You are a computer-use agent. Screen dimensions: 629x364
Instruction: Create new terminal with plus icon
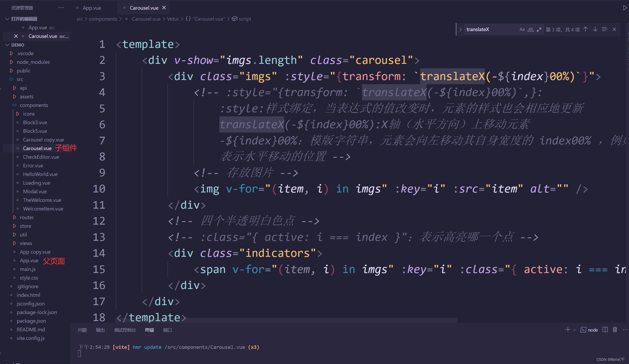pos(568,330)
